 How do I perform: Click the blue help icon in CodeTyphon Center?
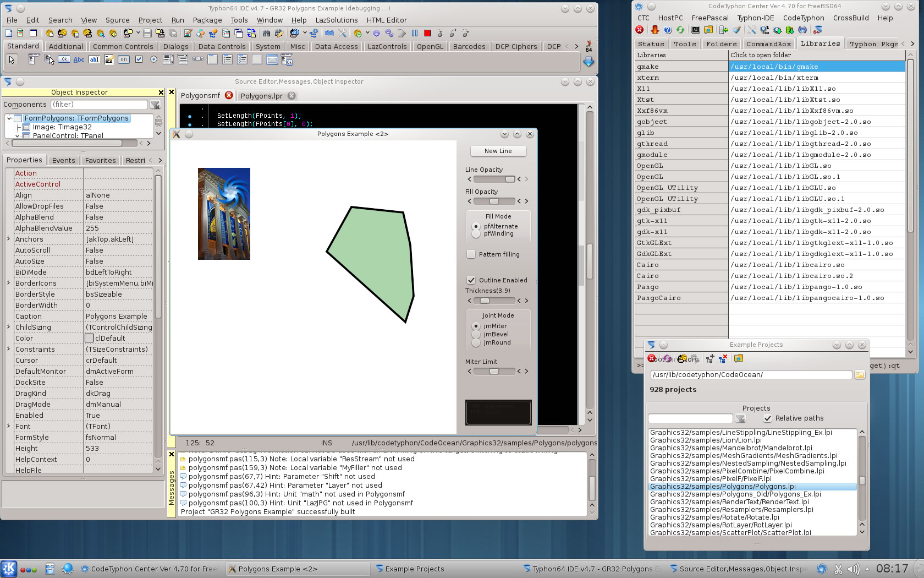668,30
